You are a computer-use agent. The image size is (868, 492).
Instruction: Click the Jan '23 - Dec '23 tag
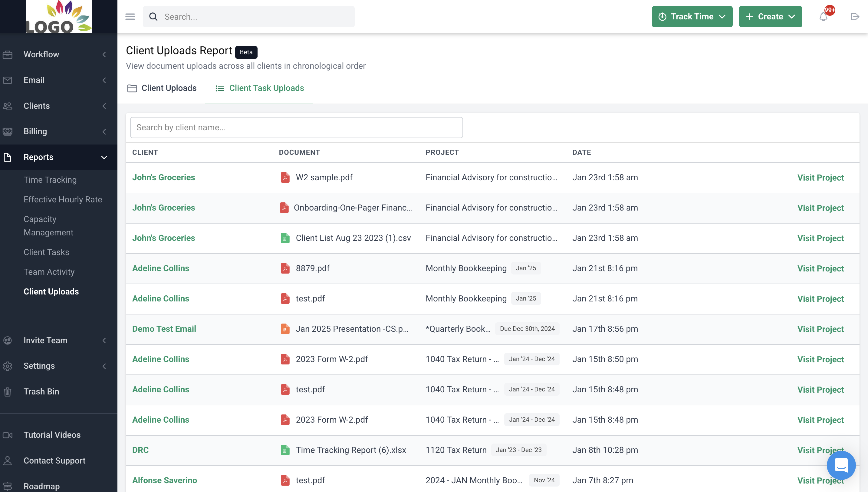(x=518, y=450)
